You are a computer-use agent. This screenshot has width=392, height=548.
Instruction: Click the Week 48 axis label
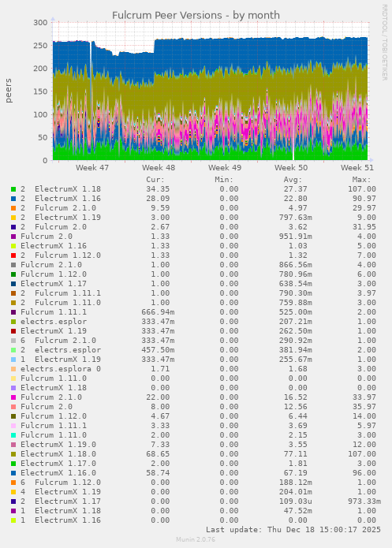(159, 168)
